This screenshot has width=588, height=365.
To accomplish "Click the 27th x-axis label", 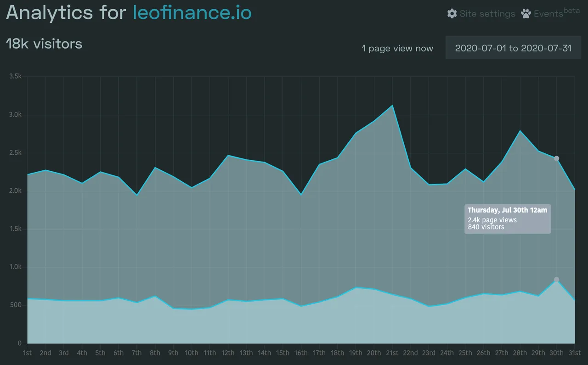I will [x=502, y=353].
